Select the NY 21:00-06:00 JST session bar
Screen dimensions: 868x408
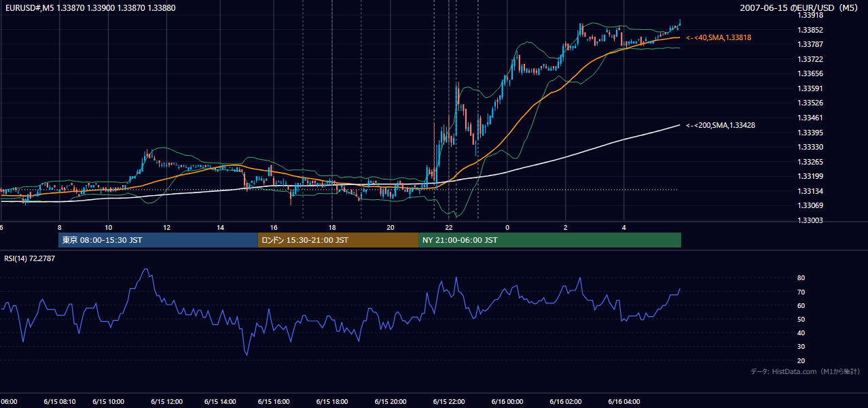[x=549, y=240]
